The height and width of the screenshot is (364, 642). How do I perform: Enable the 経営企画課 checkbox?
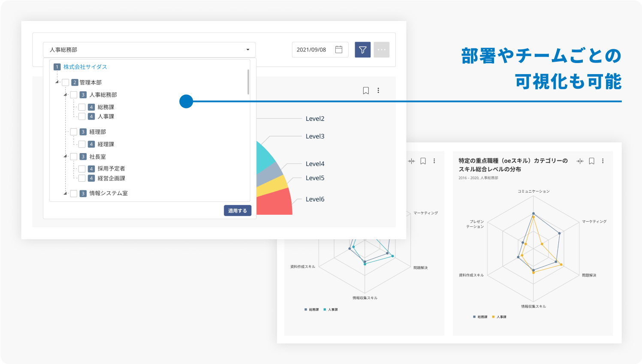pyautogui.click(x=82, y=178)
